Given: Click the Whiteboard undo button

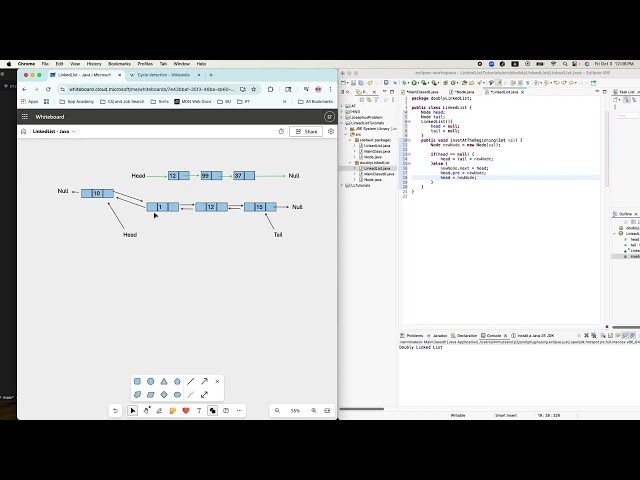Looking at the screenshot, I should pyautogui.click(x=115, y=411).
